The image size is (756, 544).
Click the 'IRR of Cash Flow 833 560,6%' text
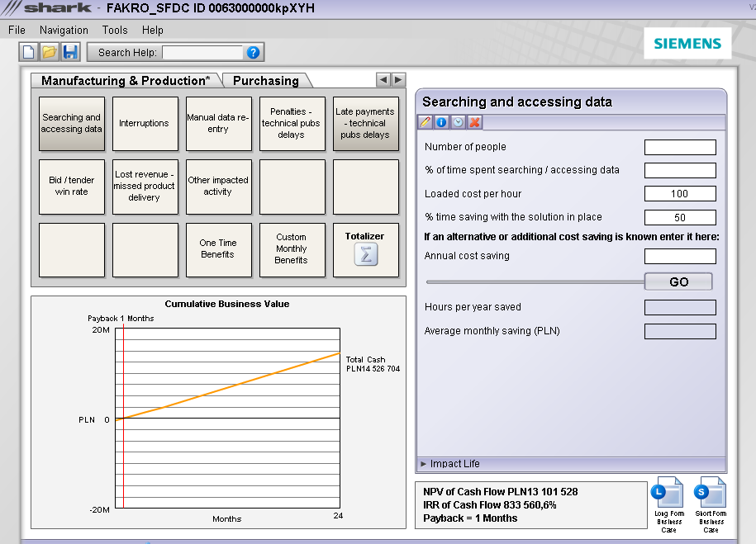tap(490, 505)
